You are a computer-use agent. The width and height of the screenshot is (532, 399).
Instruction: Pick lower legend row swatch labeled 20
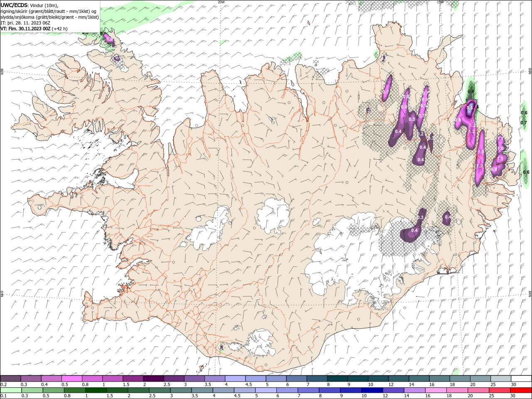pyautogui.click(x=479, y=390)
